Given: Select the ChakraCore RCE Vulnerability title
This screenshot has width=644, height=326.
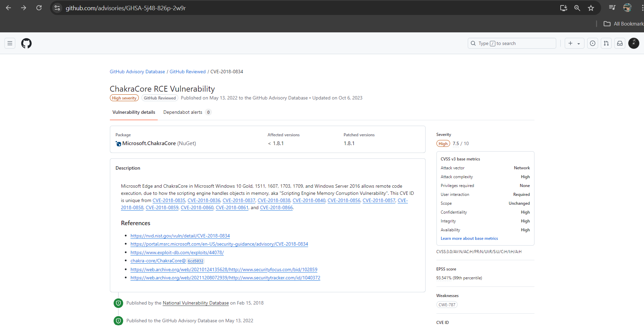Looking at the screenshot, I should tap(162, 89).
